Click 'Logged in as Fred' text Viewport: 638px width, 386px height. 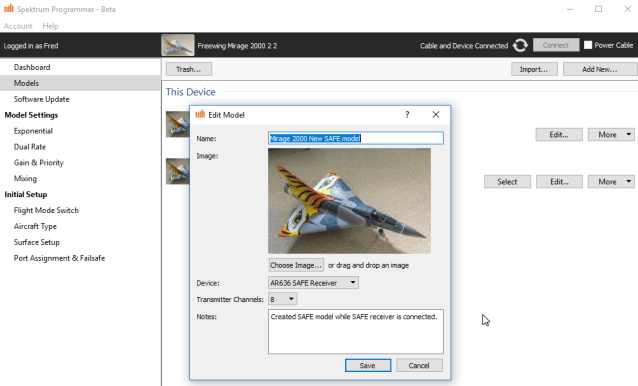pyautogui.click(x=31, y=46)
